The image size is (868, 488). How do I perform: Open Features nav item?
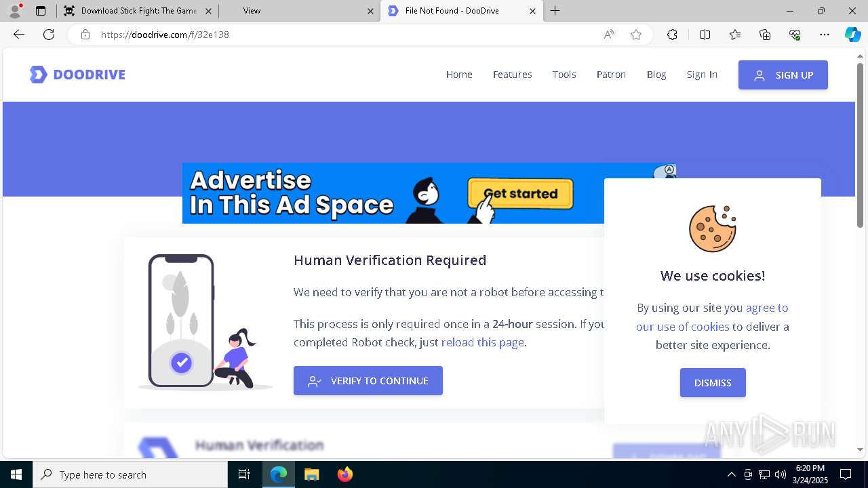[512, 75]
